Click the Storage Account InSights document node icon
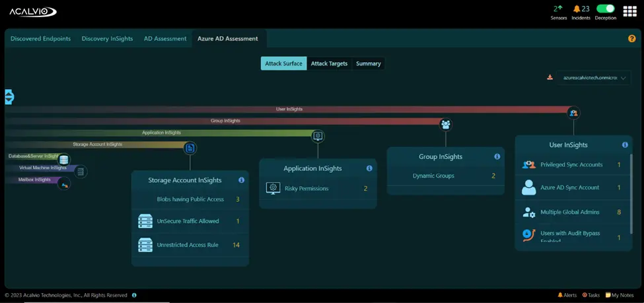 (190, 148)
